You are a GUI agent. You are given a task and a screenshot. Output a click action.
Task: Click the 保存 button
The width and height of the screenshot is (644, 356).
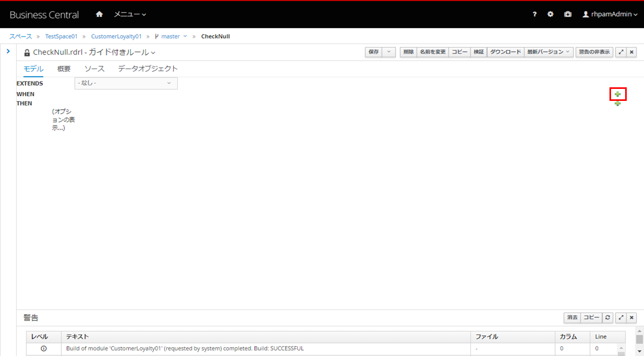pos(374,52)
